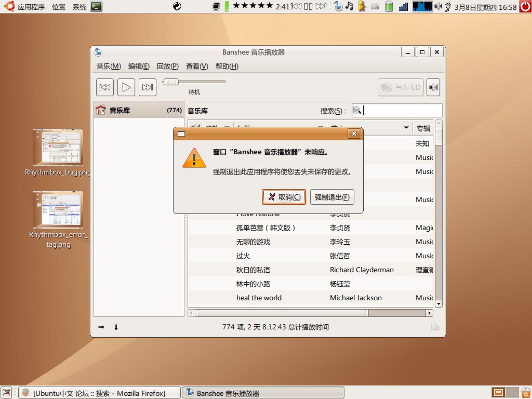Close the not-responding dialog with X
532x399 pixels.
[354, 134]
